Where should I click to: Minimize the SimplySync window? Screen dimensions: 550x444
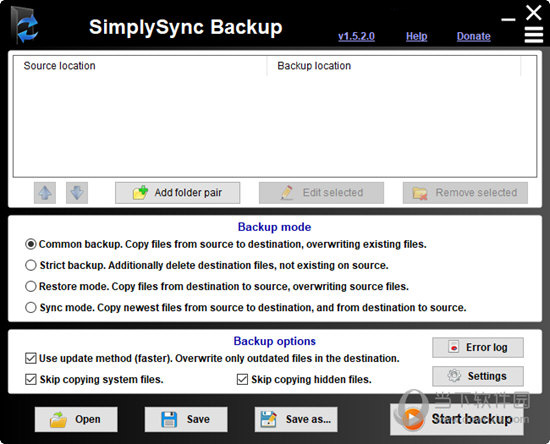tap(508, 20)
